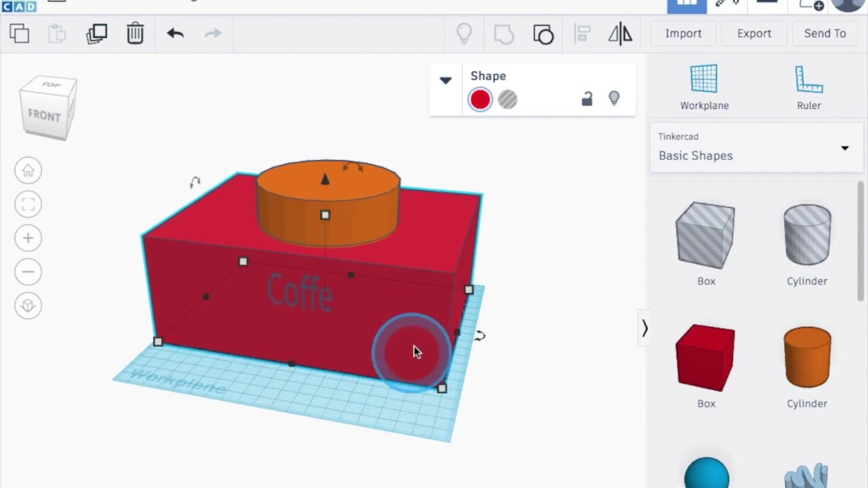Switch perspective view with cube icon
The width and height of the screenshot is (868, 488).
coord(28,306)
